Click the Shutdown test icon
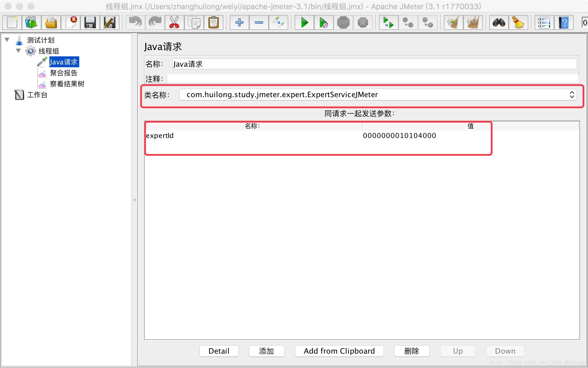Viewport: 588px width, 368px height. 363,22
